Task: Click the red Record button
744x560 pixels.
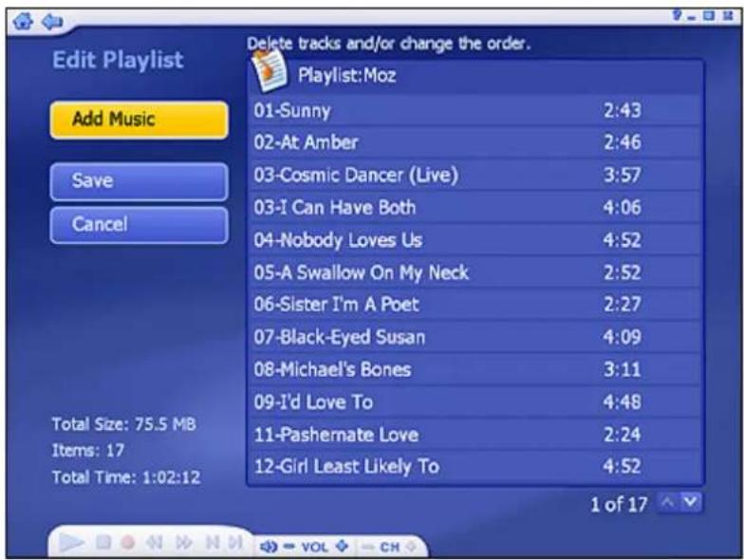Action: [x=127, y=543]
